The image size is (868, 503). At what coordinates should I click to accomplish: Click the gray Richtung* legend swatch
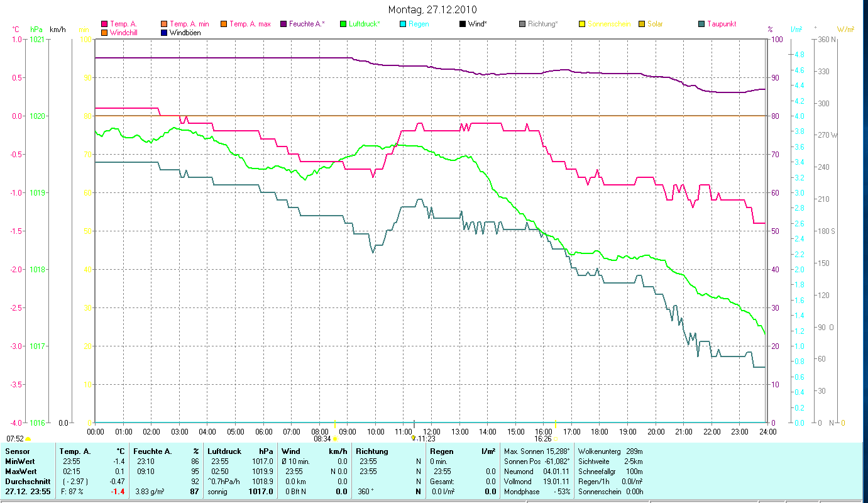click(522, 24)
